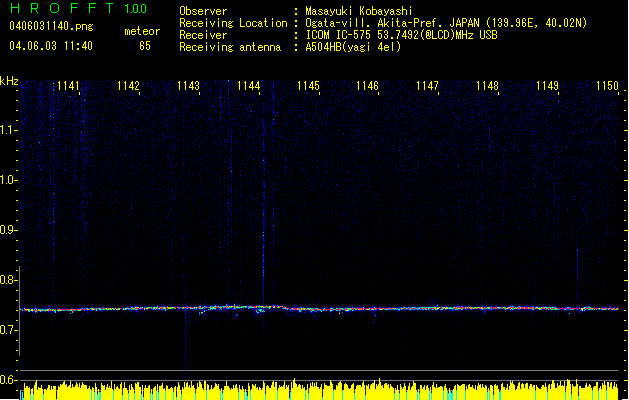Click the meteor count value 65
This screenshot has height=400, width=629.
(145, 46)
